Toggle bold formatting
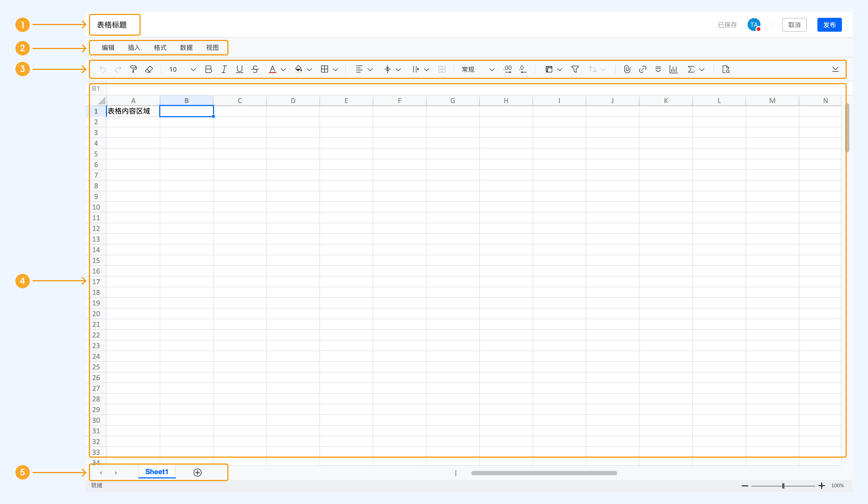868x504 pixels. pos(208,69)
